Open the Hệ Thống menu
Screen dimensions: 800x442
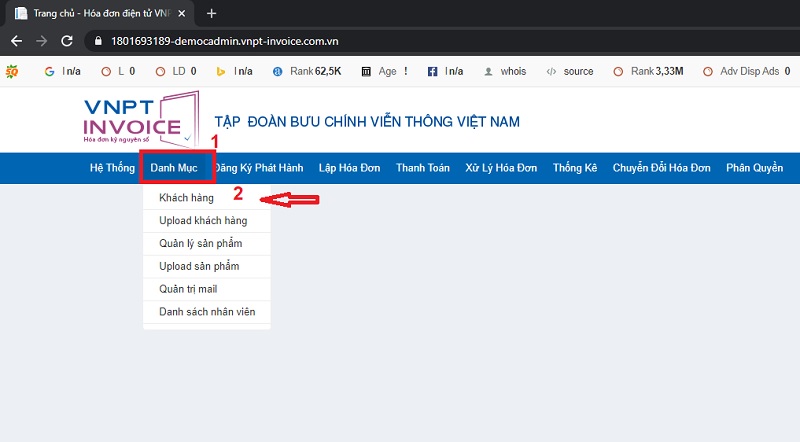[112, 168]
